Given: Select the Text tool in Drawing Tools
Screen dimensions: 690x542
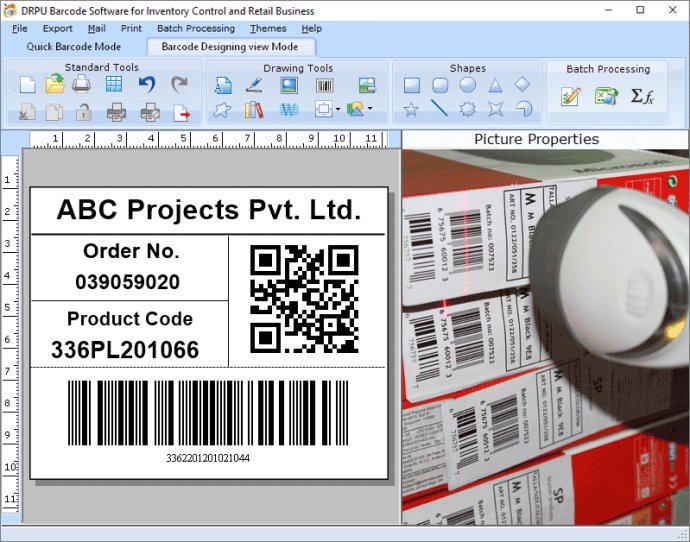Looking at the screenshot, I should 223,85.
